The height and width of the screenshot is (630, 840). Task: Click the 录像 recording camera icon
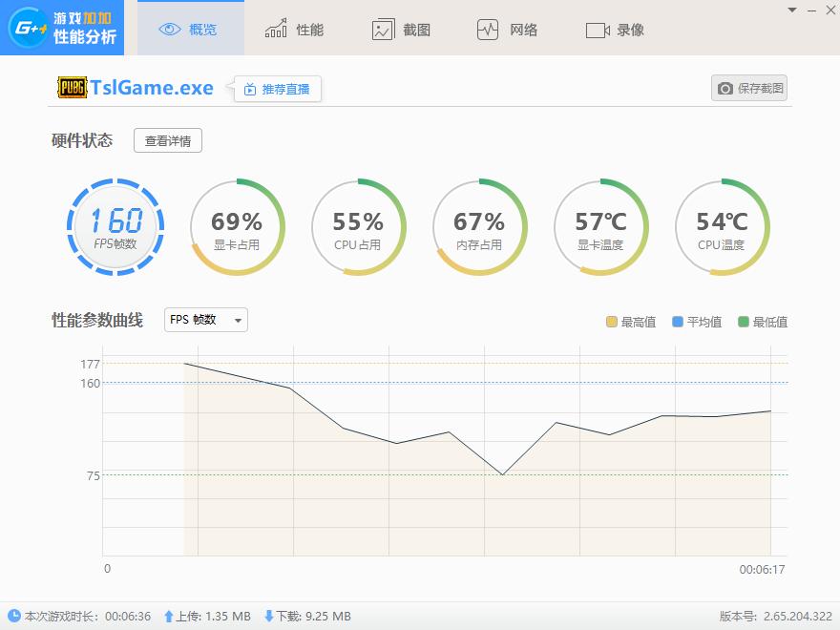tap(599, 29)
